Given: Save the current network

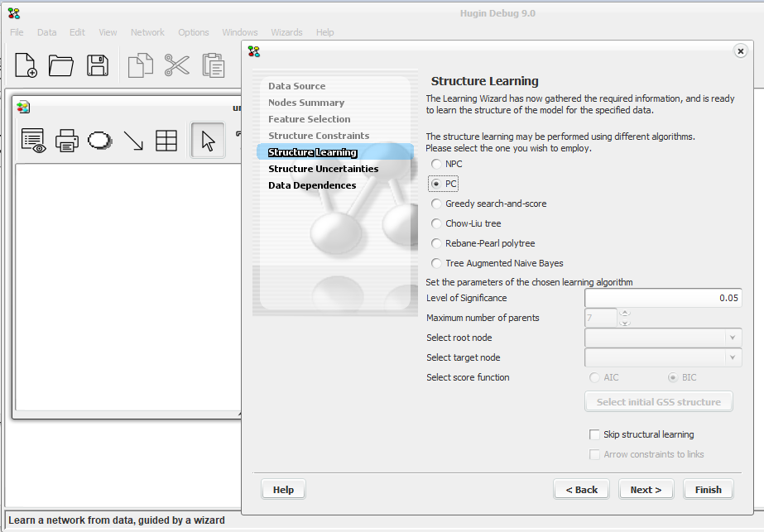Looking at the screenshot, I should (x=97, y=65).
